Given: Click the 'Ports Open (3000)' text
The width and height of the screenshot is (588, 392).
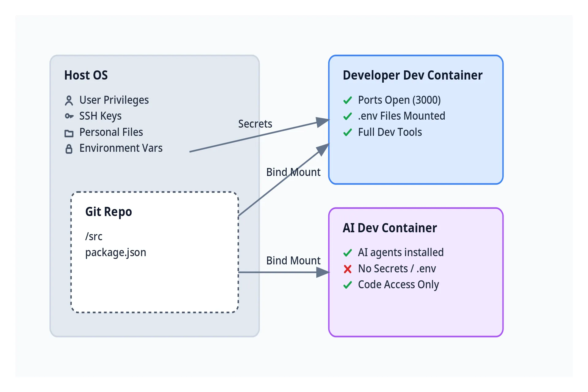Looking at the screenshot, I should (399, 100).
